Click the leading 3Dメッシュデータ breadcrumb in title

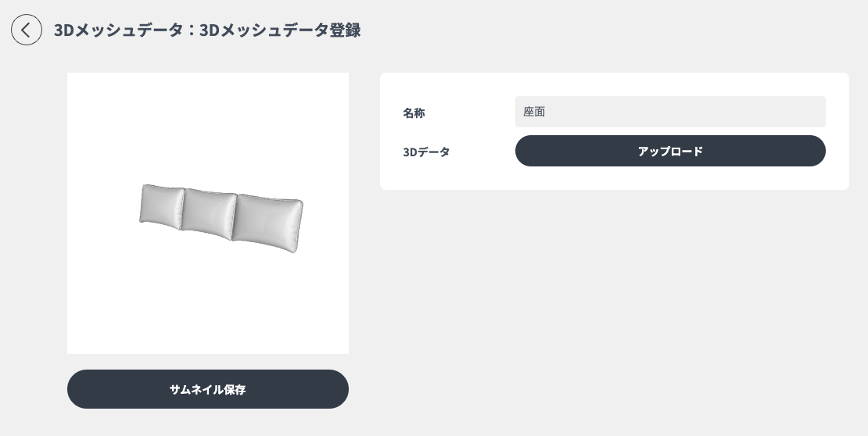click(x=118, y=30)
